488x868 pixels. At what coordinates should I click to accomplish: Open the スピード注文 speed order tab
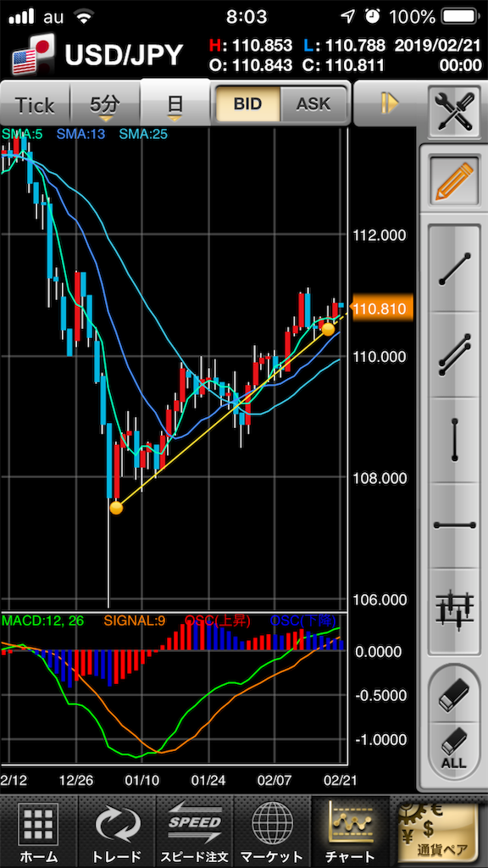coord(195,832)
